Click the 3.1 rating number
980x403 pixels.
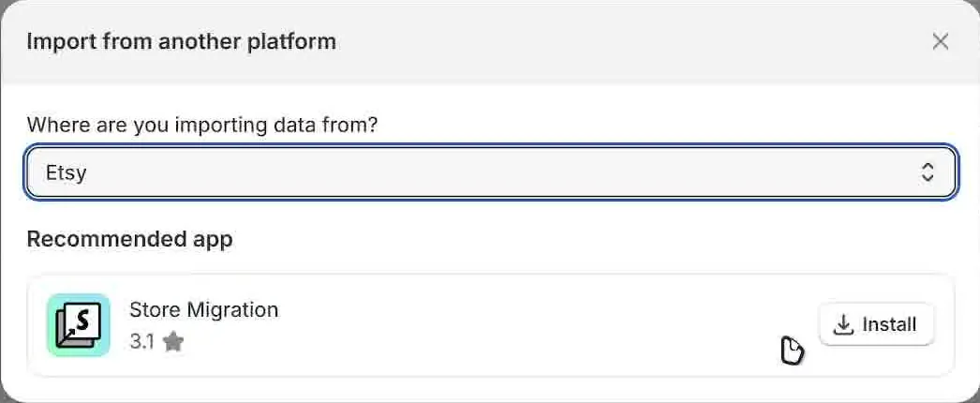(x=141, y=342)
